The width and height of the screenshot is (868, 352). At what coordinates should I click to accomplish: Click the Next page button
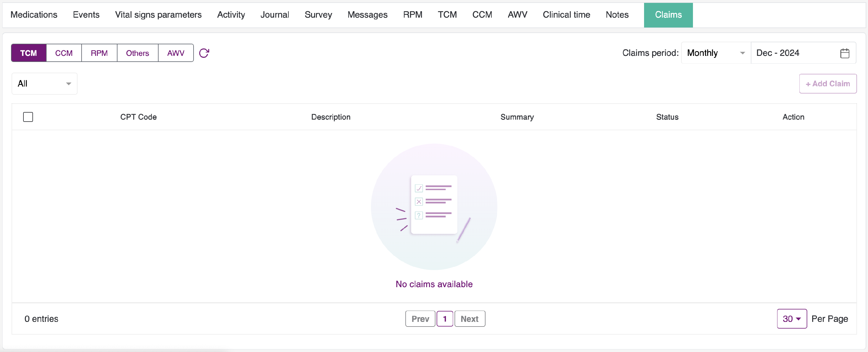pos(469,319)
